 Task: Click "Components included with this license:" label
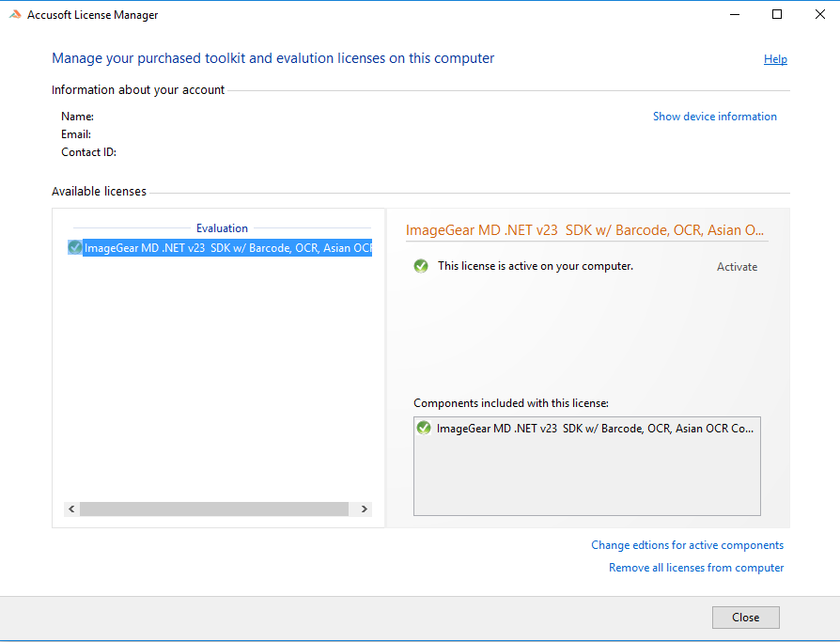pos(511,403)
